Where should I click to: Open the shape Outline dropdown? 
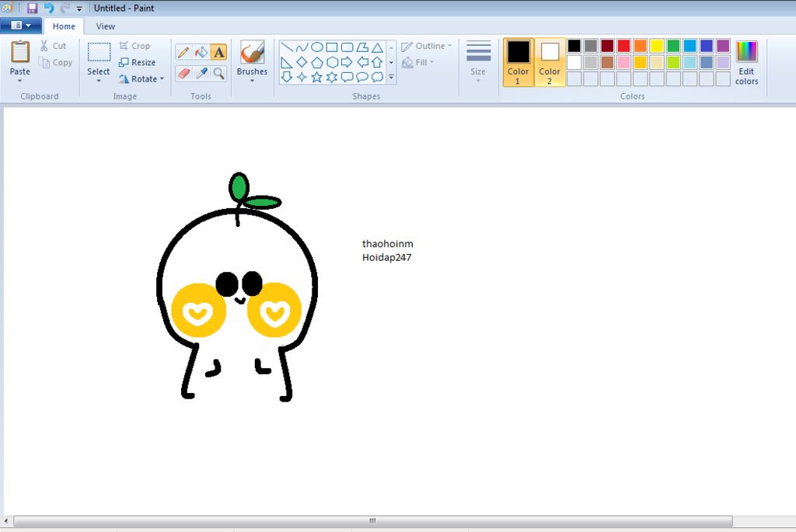[427, 46]
